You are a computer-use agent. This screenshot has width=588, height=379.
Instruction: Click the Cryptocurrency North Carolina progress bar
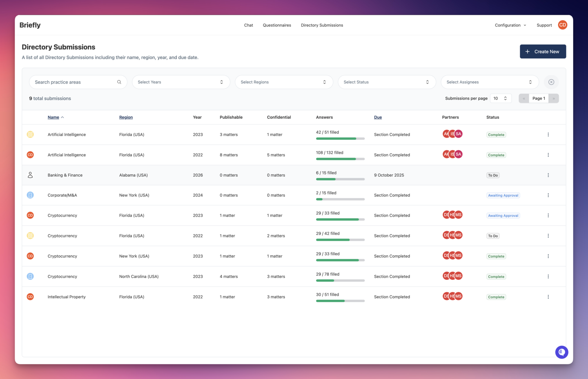pyautogui.click(x=340, y=281)
